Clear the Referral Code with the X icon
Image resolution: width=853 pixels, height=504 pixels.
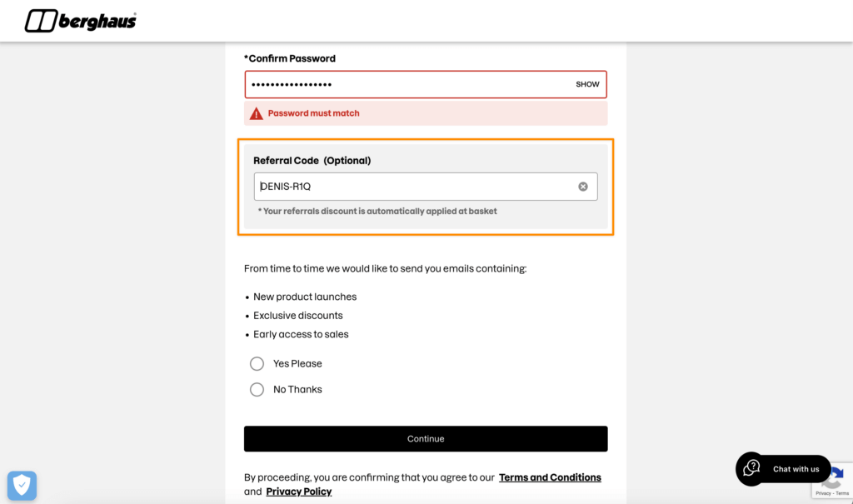(x=582, y=187)
